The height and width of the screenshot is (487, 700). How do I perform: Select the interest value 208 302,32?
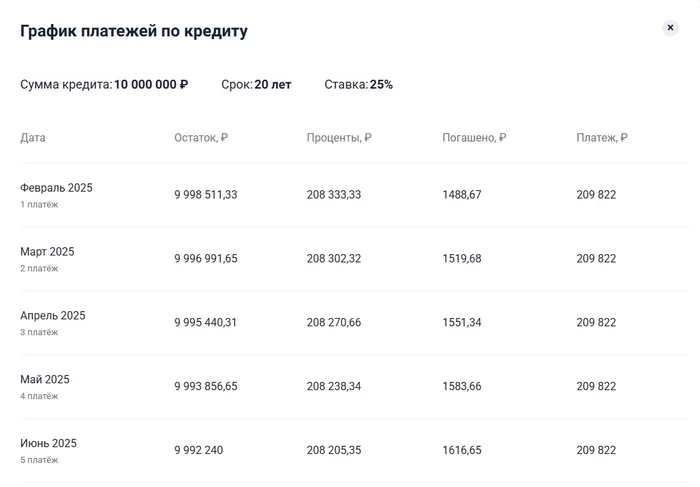tap(338, 259)
